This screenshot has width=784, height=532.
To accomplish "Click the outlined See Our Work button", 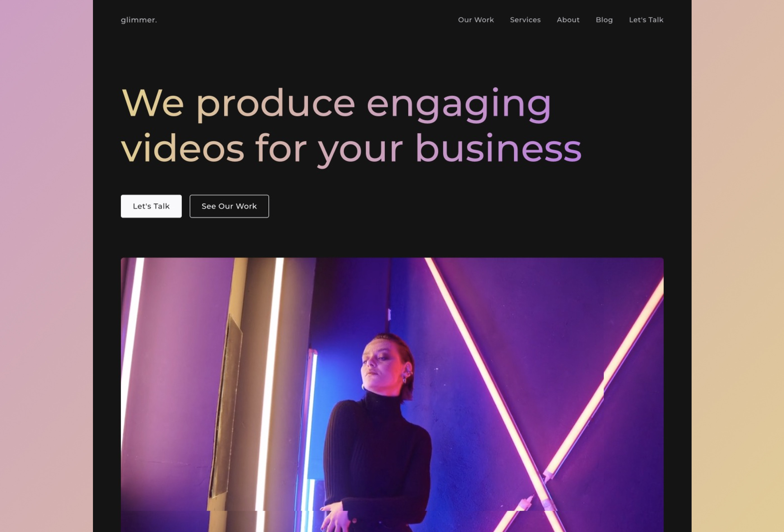I will pyautogui.click(x=229, y=206).
